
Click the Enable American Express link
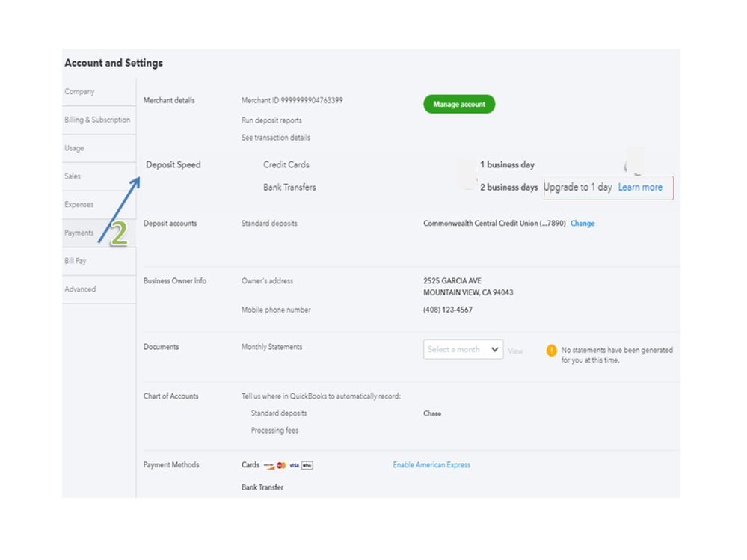click(x=431, y=465)
